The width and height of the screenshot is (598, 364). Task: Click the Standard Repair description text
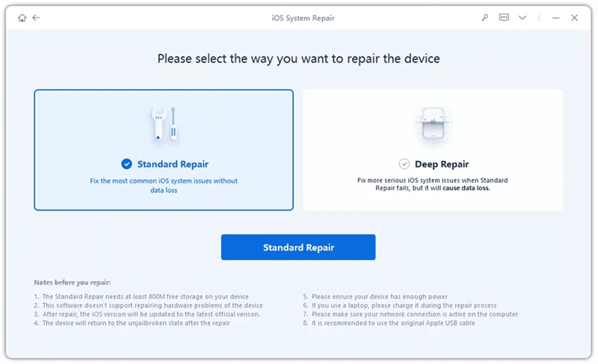pyautogui.click(x=163, y=185)
